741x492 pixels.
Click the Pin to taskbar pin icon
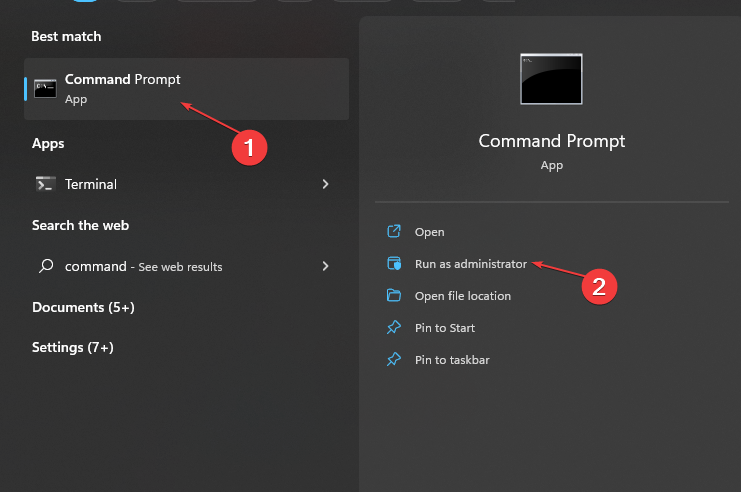coord(394,360)
